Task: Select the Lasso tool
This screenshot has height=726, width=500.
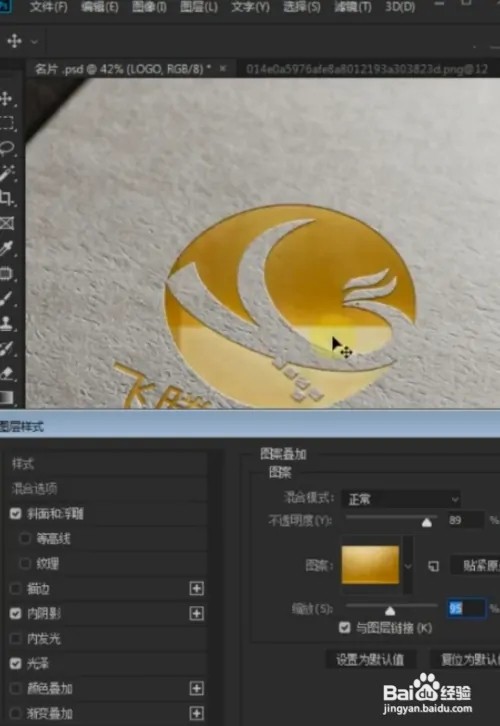Action: click(6, 148)
